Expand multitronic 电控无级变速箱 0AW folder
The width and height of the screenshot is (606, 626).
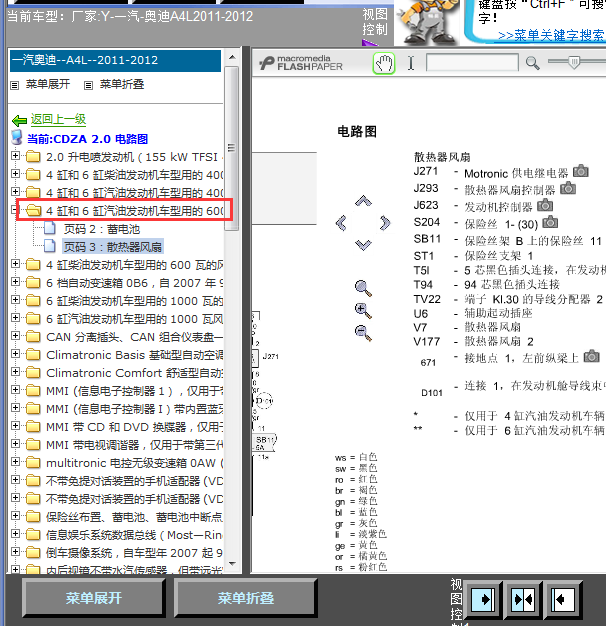(x=15, y=462)
